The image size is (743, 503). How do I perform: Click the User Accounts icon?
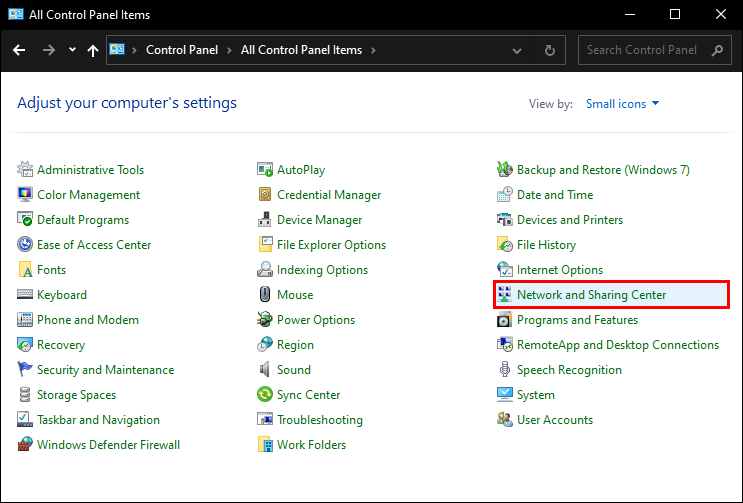[505, 420]
